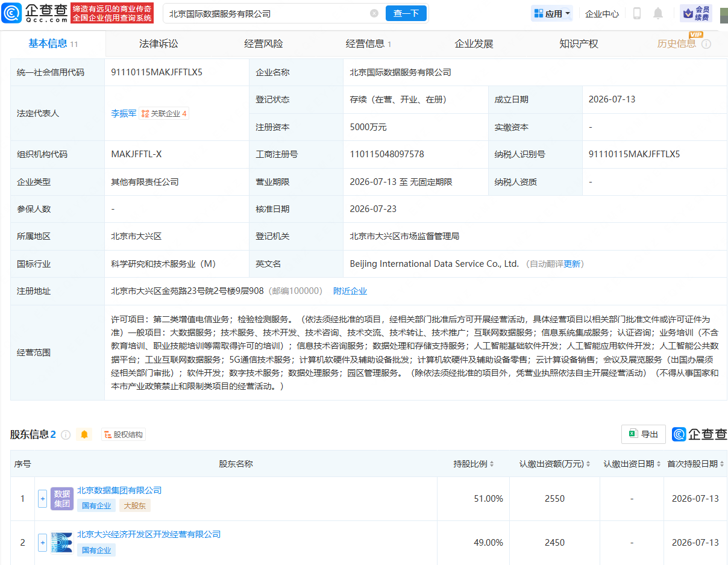Click the 49.00% shareholding value

click(488, 543)
